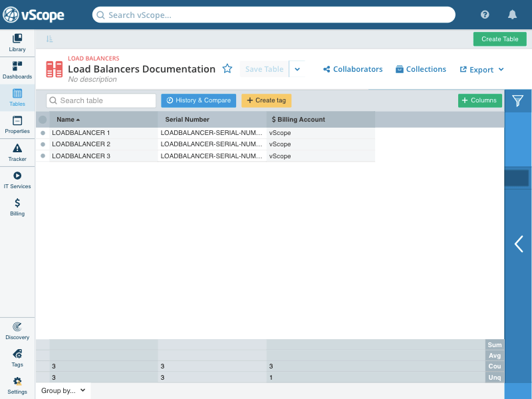Open Tags in the sidebar

tap(17, 358)
